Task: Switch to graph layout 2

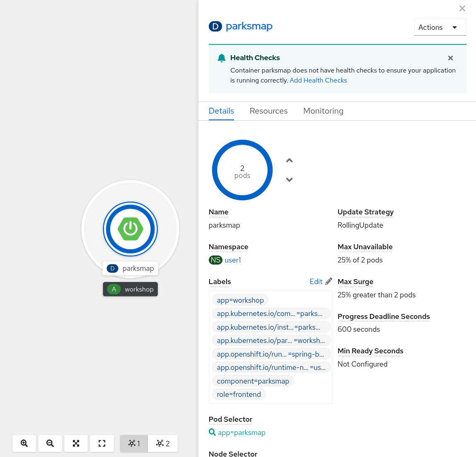Action: coord(163,443)
